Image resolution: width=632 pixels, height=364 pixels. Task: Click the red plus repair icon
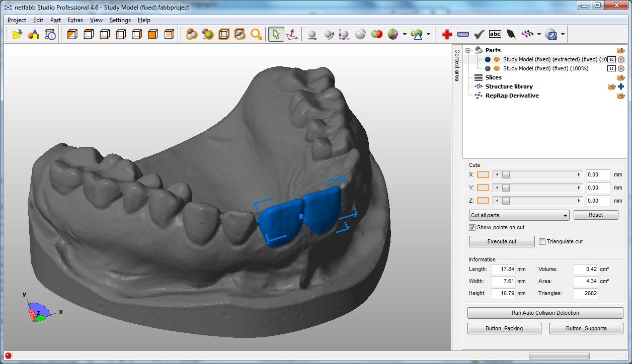[x=447, y=35]
